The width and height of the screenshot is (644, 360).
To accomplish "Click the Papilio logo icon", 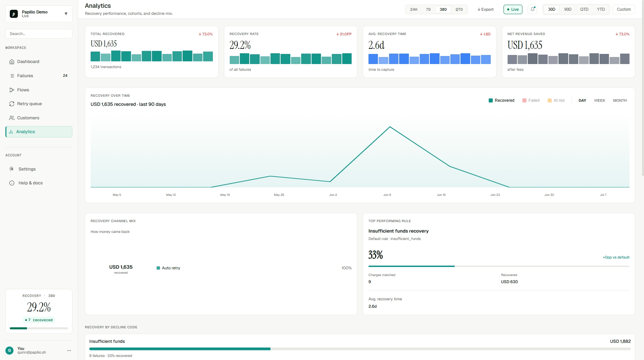I will coord(14,14).
